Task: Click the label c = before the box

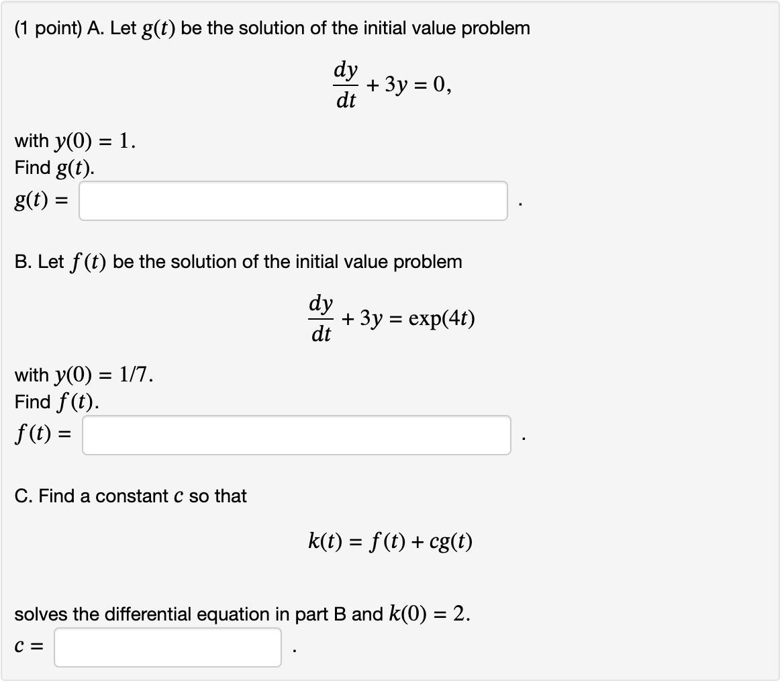Action: [x=28, y=647]
